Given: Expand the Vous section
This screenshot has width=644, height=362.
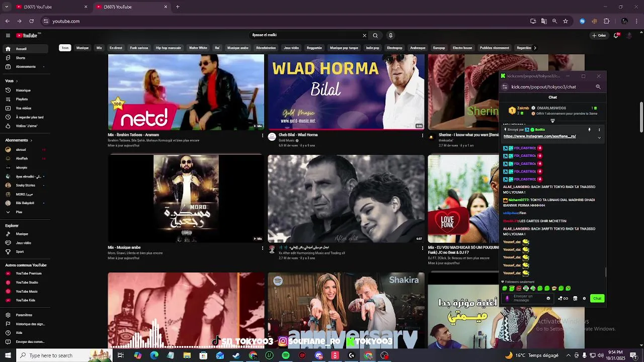Looking at the screenshot, I should [x=11, y=81].
